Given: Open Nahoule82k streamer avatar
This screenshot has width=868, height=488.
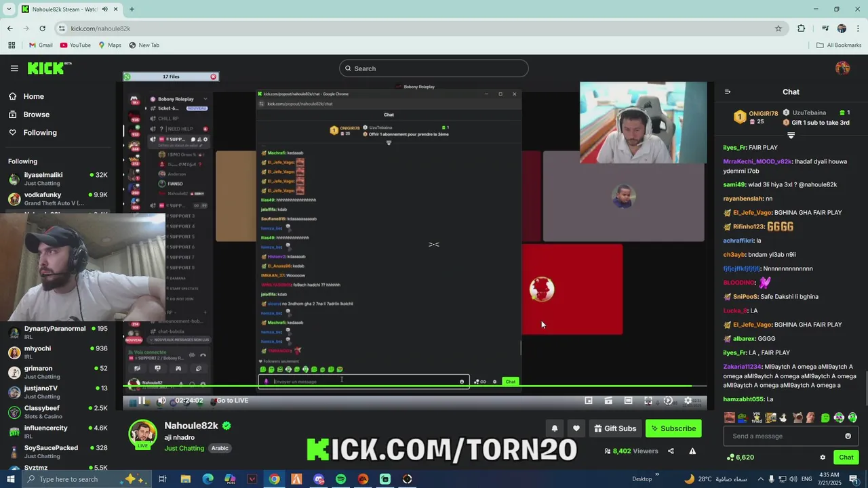Looking at the screenshot, I should [x=143, y=434].
